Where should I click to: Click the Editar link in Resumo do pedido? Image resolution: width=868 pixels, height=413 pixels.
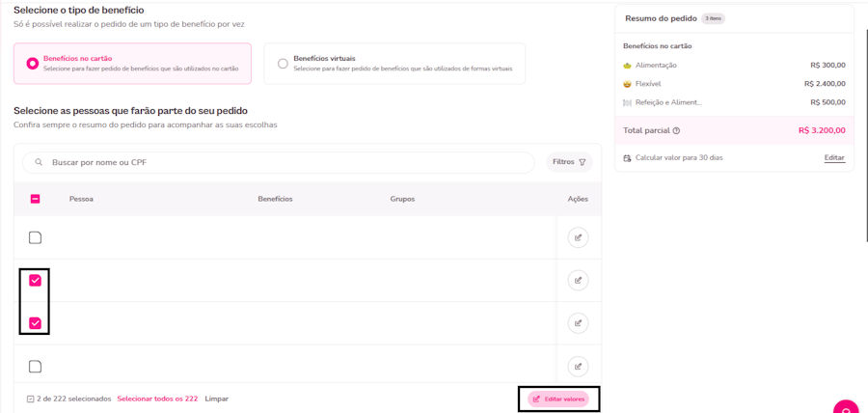tap(834, 157)
